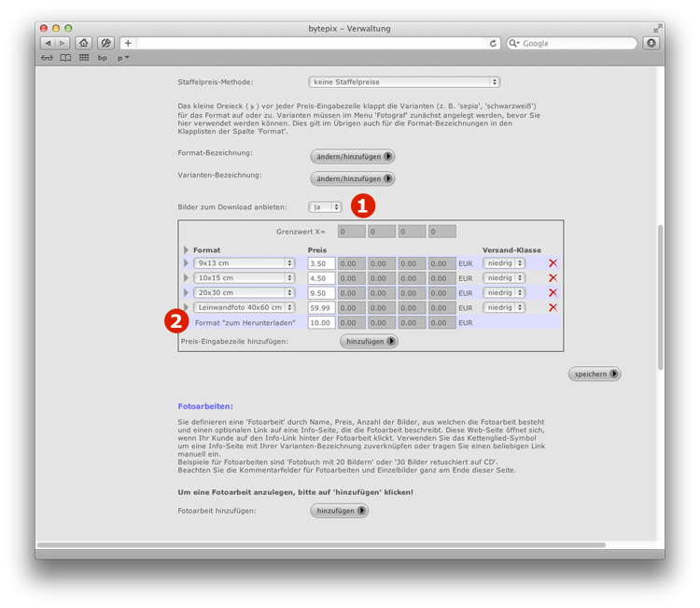
Task: Click the magnifier in the Google search field
Action: tap(513, 43)
